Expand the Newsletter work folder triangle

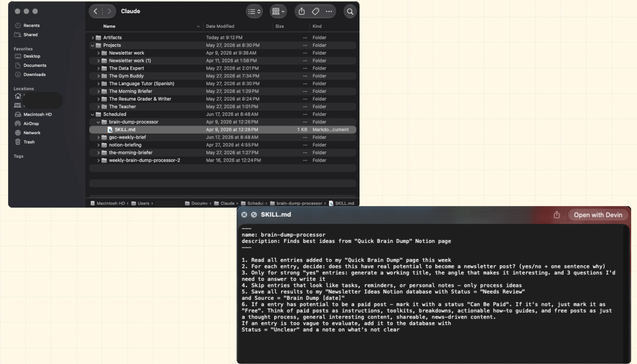99,53
